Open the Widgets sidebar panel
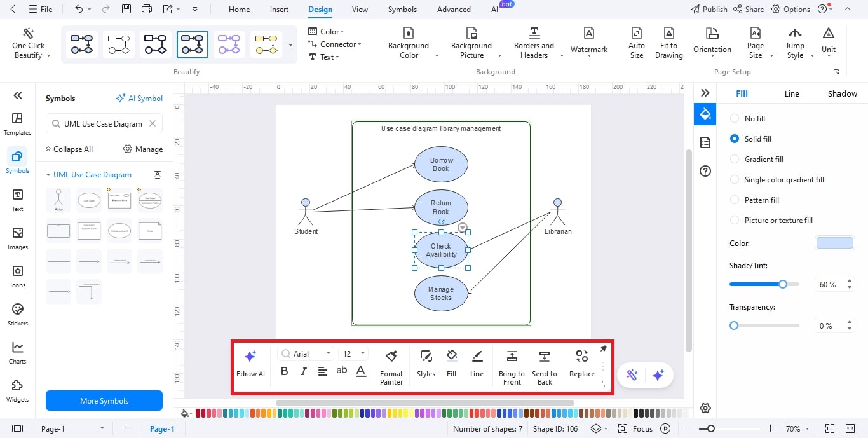The width and height of the screenshot is (868, 438). coord(18,391)
